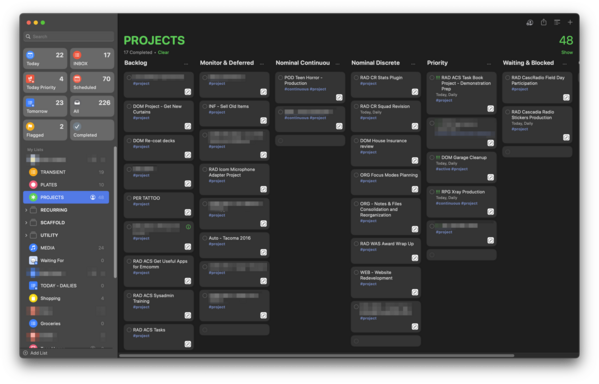Viewport: 599px width, 384px height.
Task: Click the empty new-reminder row under Nominal Continuous
Action: 310,141
